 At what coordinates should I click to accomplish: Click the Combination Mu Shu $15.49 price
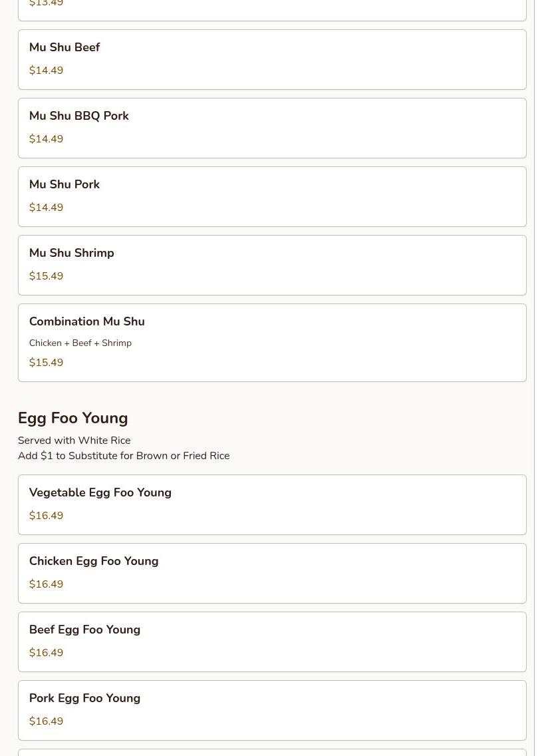coord(46,363)
